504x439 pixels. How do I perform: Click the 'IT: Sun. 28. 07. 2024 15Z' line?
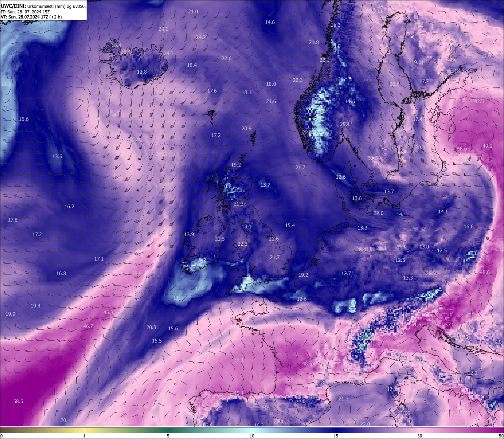[25, 12]
